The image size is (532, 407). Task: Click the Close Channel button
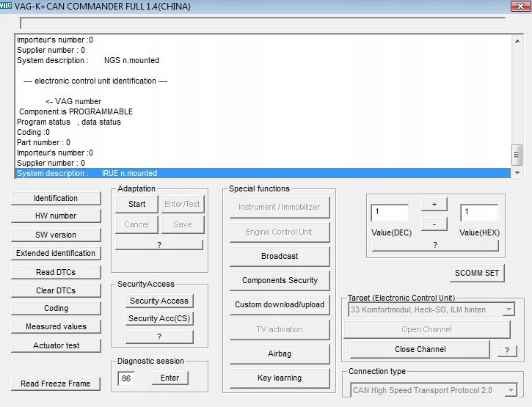click(420, 349)
